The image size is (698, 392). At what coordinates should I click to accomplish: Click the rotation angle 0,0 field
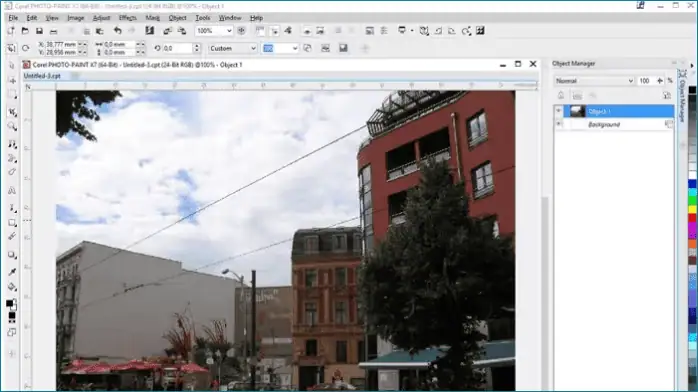(x=178, y=48)
